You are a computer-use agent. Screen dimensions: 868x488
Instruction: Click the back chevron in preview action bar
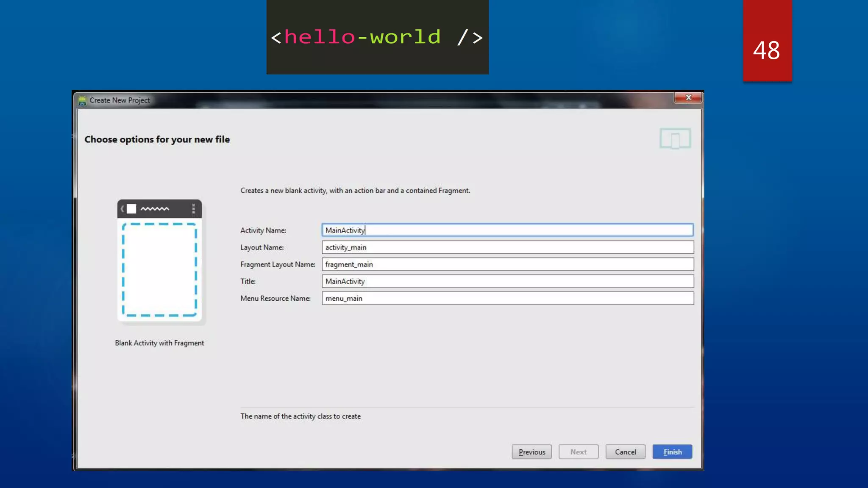[122, 208]
